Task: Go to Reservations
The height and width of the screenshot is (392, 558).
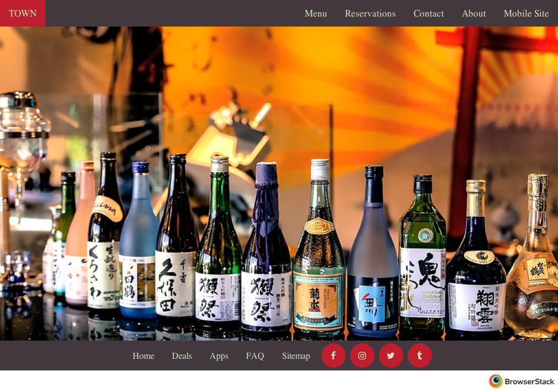Action: tap(370, 13)
